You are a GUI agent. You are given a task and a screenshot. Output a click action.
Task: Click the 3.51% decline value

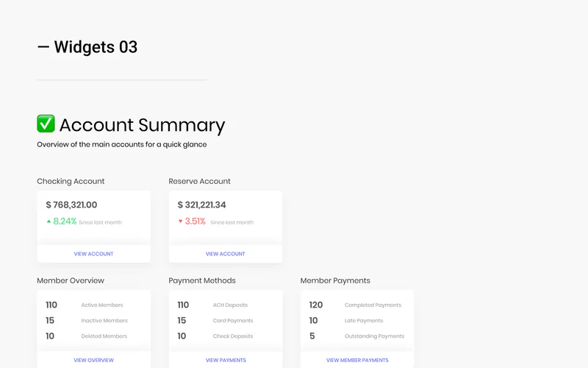point(196,222)
